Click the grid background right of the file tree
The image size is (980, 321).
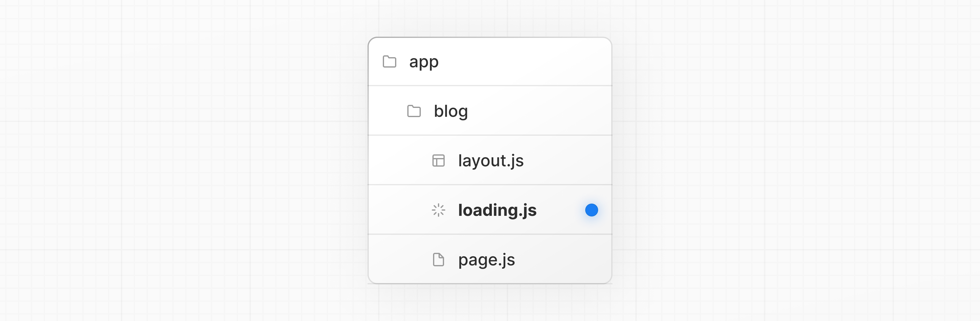click(x=795, y=160)
